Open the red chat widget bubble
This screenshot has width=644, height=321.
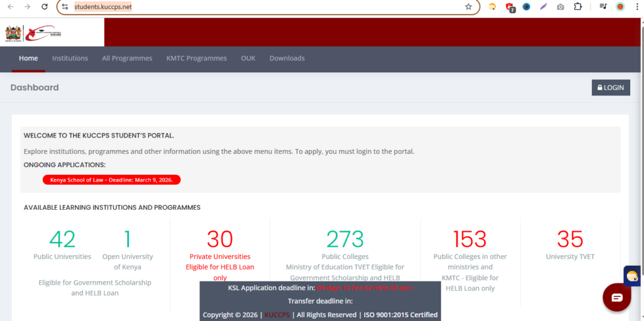[616, 297]
